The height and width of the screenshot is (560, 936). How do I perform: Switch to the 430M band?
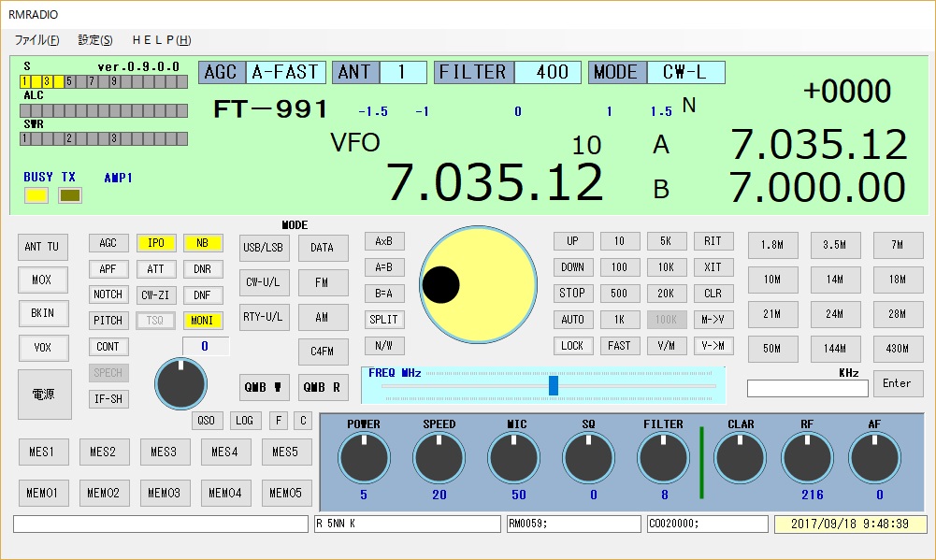pos(898,349)
